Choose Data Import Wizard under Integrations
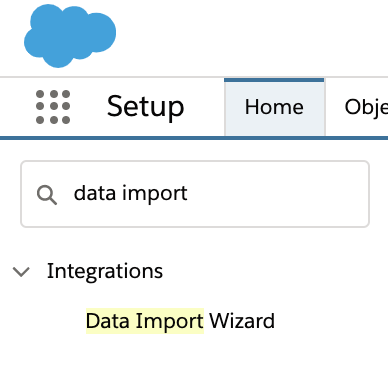Viewport: 388px width, 370px height. (180, 321)
